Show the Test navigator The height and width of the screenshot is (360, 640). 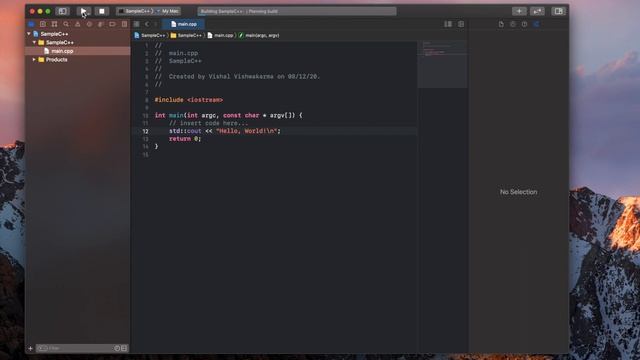pyautogui.click(x=89, y=24)
